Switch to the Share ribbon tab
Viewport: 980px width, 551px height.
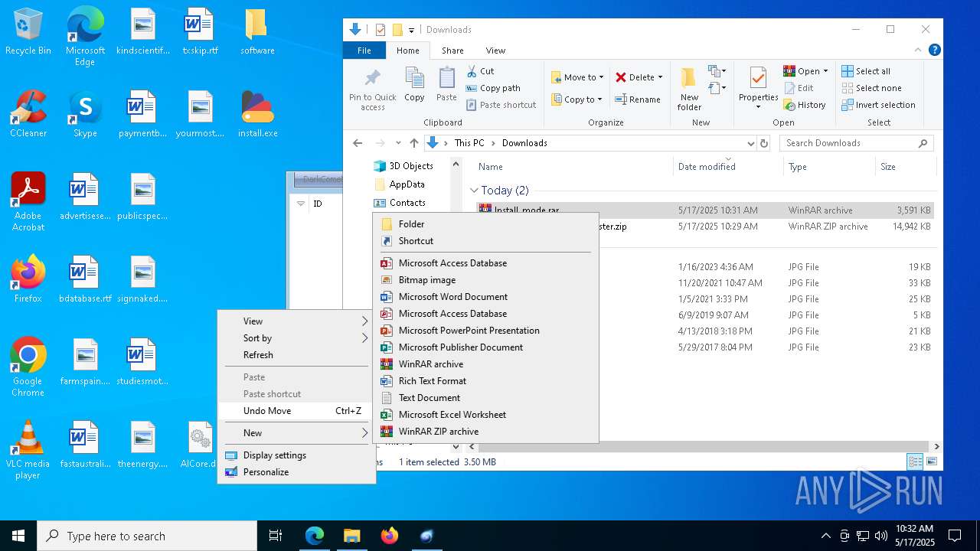[x=452, y=51]
